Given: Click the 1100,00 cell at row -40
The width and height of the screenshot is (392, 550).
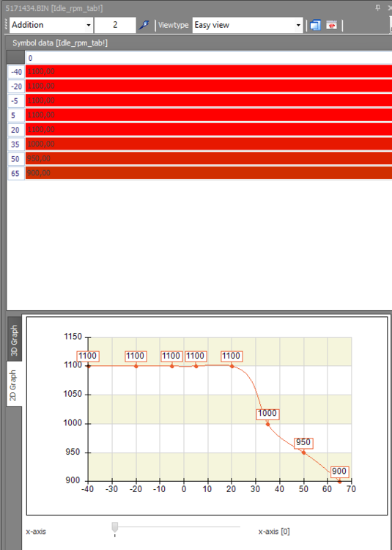Looking at the screenshot, I should coord(208,72).
